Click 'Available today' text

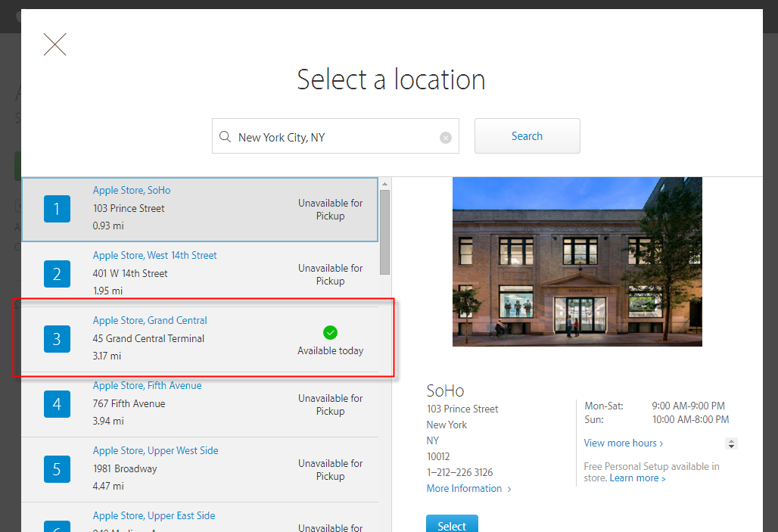331,350
